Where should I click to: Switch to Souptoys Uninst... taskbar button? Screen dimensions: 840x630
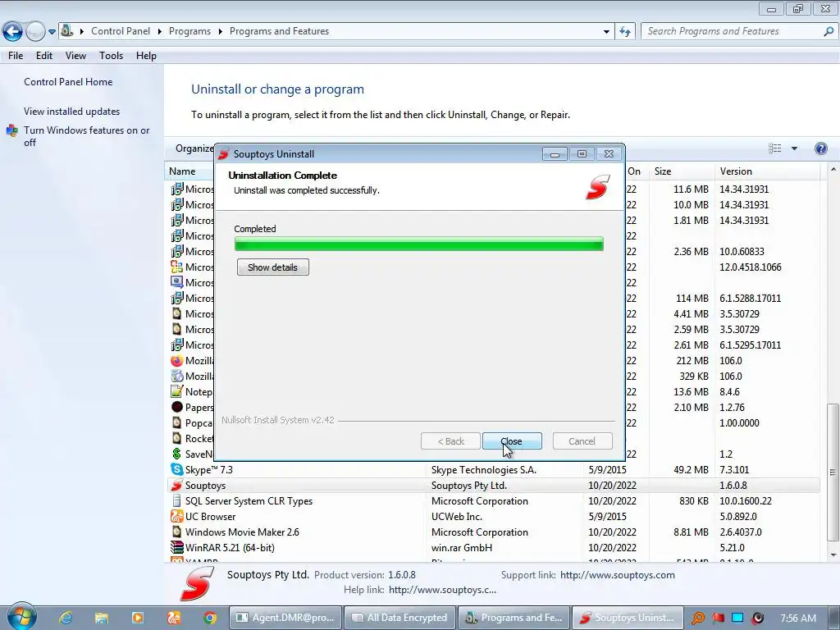point(628,618)
